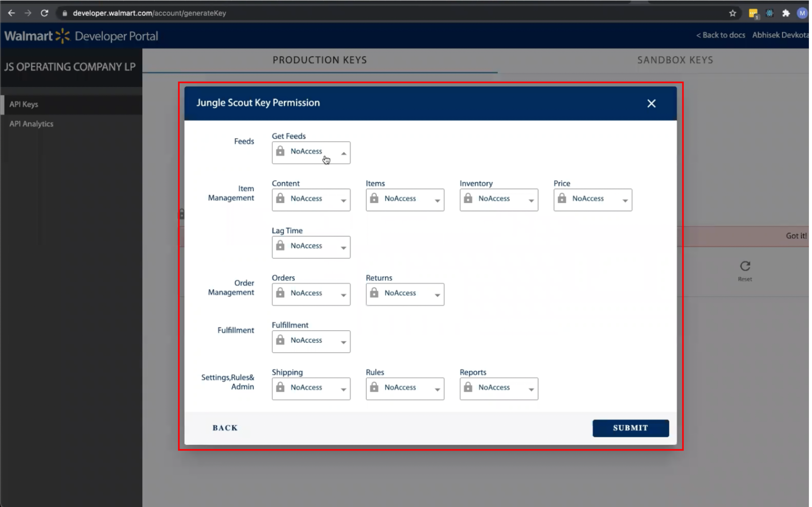Open the Inventory permission dropdown
The height and width of the screenshot is (507, 812).
[x=499, y=200]
